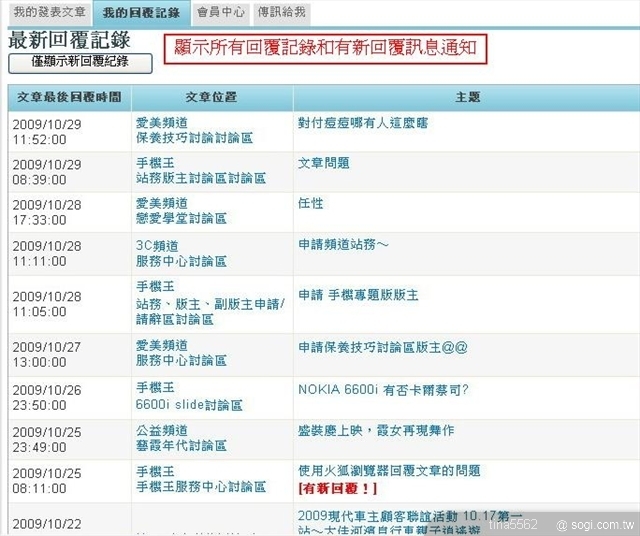This screenshot has height=536, width=640.
Task: Open 愛美頻道 link in the 17:33:00 row
Action: point(162,203)
